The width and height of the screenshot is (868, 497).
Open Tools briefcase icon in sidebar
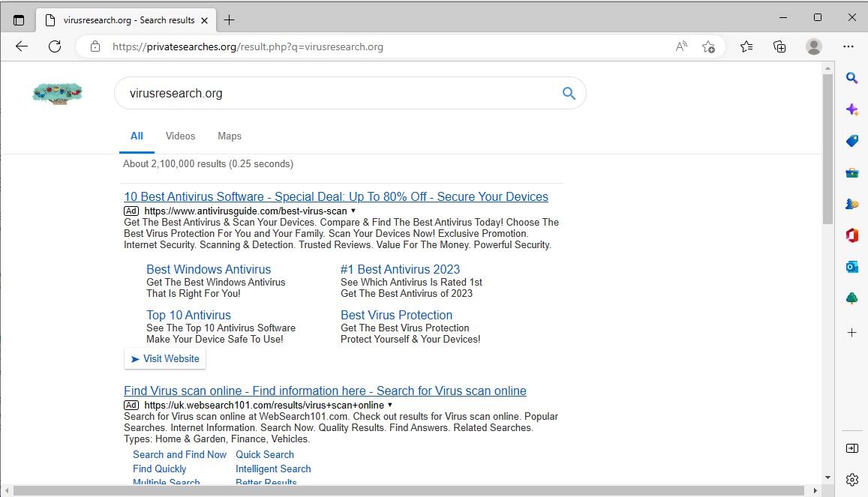[852, 173]
